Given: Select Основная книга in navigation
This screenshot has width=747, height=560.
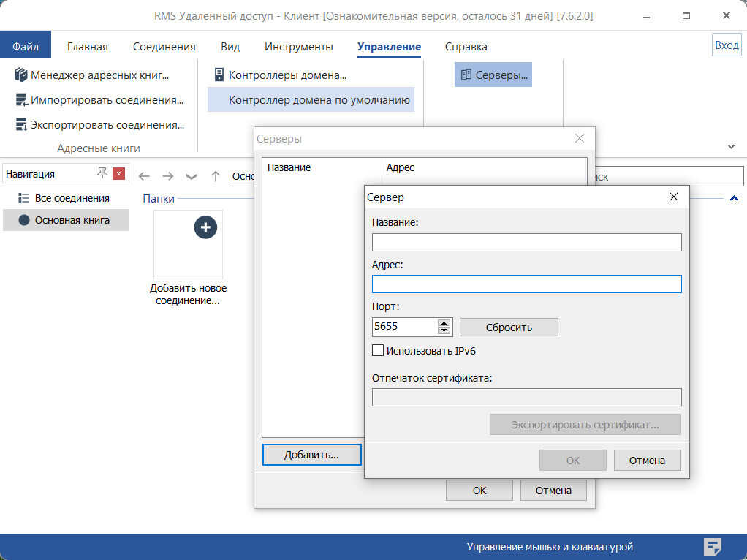Looking at the screenshot, I should [x=66, y=220].
